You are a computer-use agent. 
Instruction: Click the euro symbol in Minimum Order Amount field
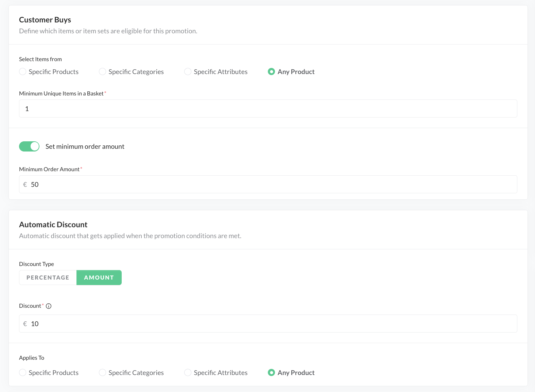25,184
